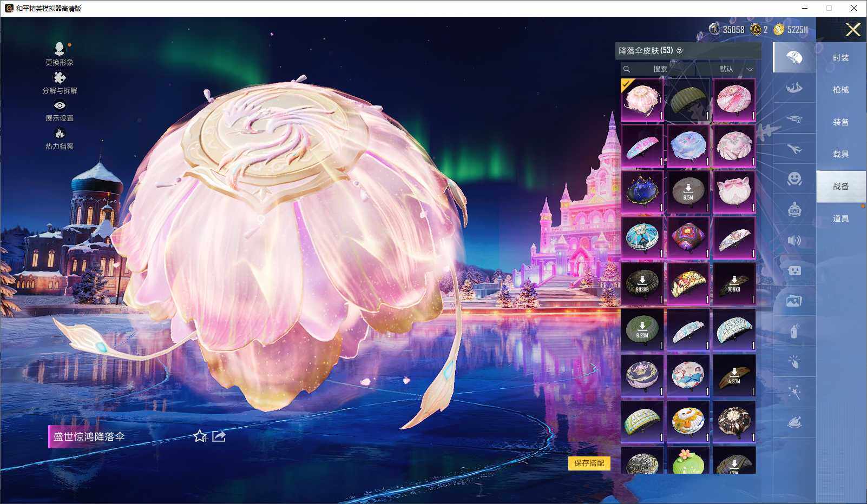
Task: Select the smiley emote category icon
Action: [794, 179]
